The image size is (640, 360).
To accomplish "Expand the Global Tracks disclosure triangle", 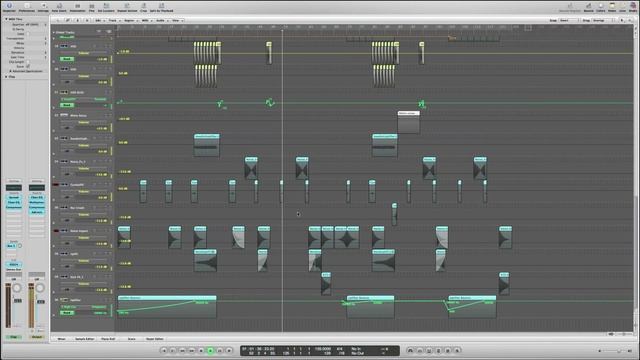I will 53,32.
